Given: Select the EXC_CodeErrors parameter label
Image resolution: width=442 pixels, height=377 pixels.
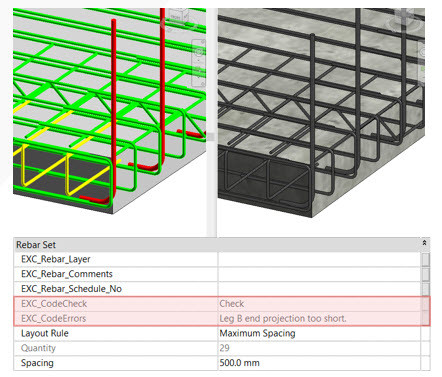Looking at the screenshot, I should [x=53, y=319].
